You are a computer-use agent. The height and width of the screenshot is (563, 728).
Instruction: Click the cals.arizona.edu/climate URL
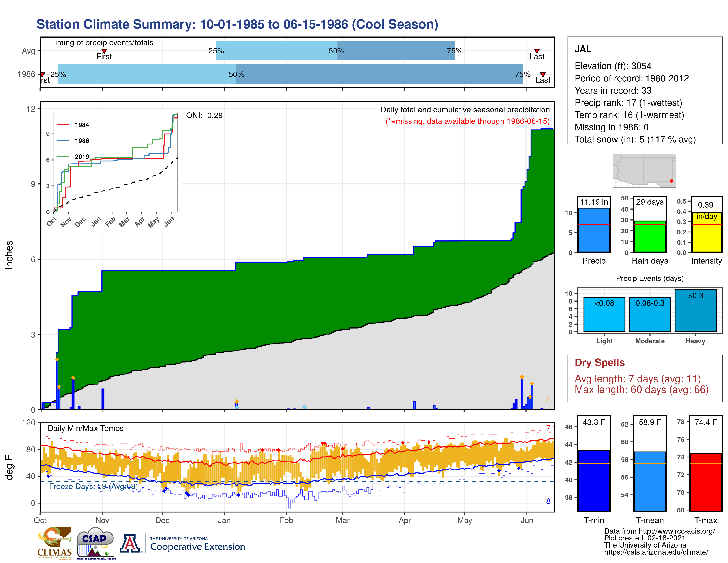pos(656,552)
